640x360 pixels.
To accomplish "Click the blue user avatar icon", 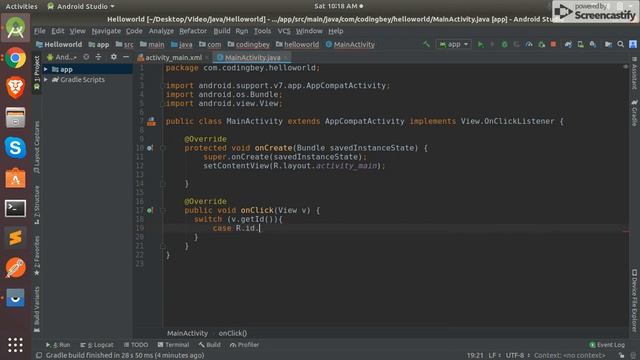I will [x=633, y=44].
